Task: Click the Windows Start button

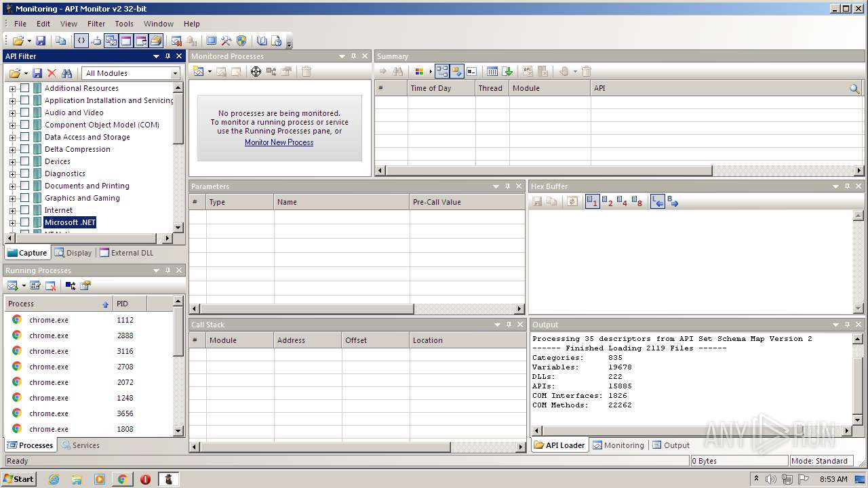Action: click(19, 479)
